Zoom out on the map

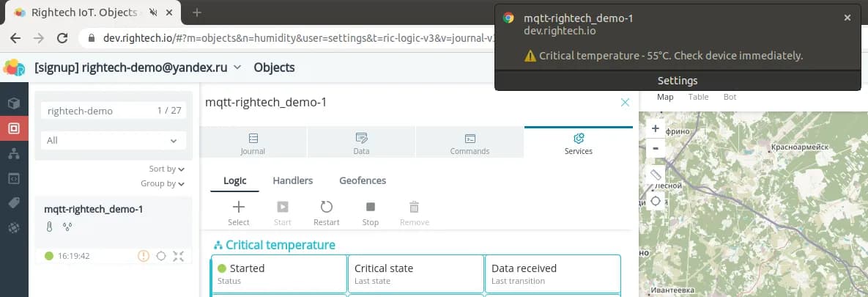656,147
